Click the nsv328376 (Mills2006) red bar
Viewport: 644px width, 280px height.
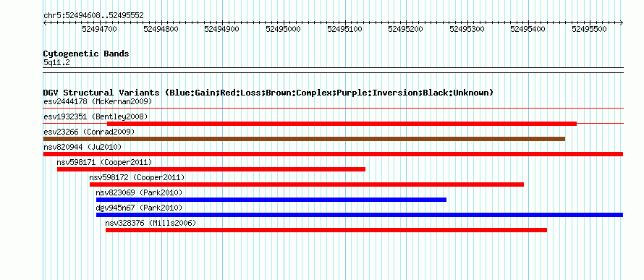(x=326, y=230)
